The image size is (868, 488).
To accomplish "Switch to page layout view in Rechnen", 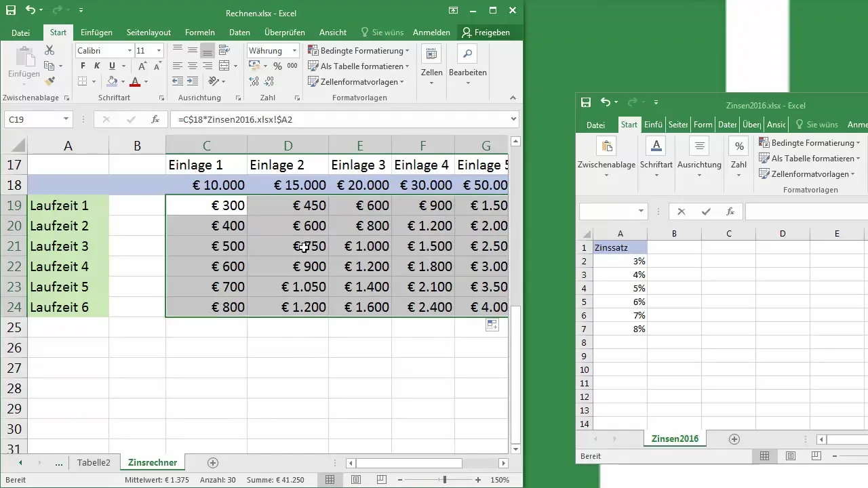I will [356, 480].
